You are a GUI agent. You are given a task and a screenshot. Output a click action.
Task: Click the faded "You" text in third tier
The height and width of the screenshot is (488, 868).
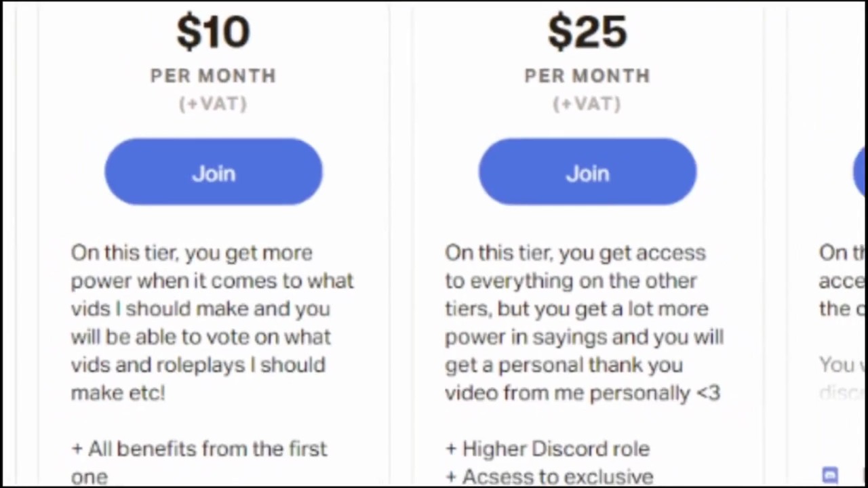(832, 365)
